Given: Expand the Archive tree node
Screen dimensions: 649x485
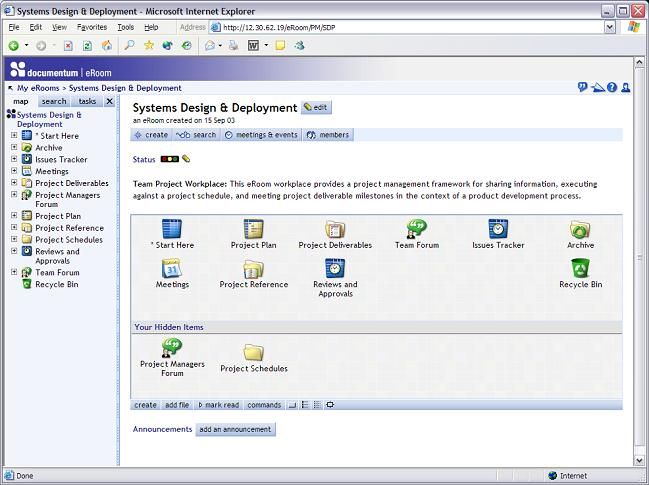Looking at the screenshot, I should 14,147.
